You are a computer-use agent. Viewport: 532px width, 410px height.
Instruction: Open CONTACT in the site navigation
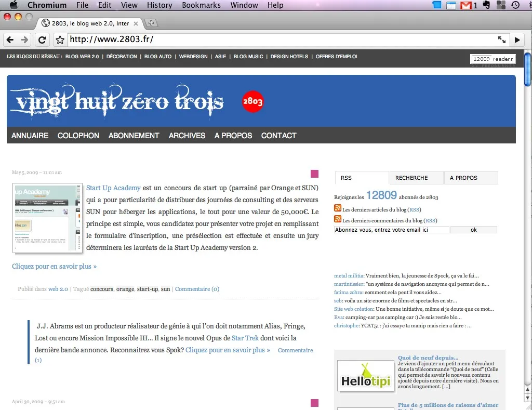278,136
